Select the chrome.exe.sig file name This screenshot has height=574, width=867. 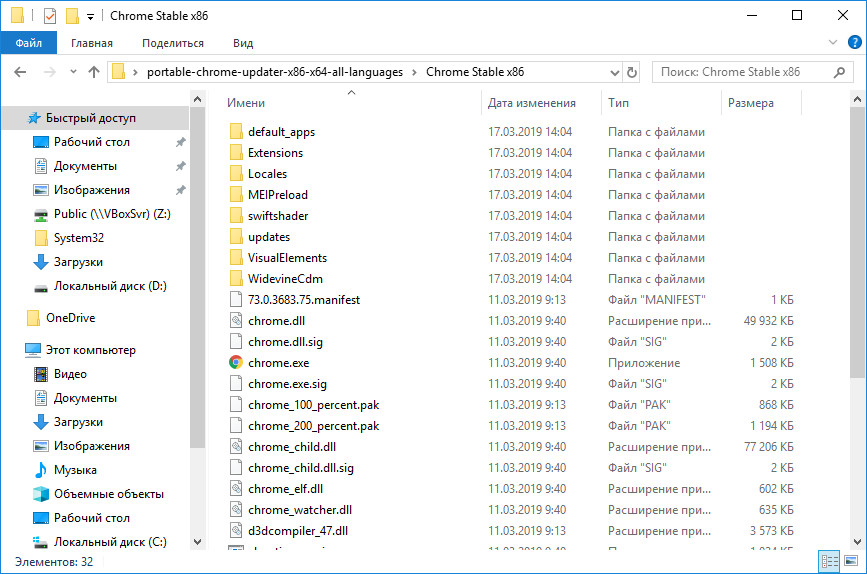click(x=287, y=384)
